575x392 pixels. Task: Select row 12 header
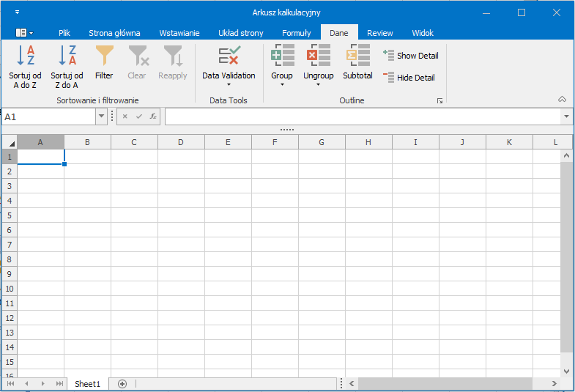(10, 318)
